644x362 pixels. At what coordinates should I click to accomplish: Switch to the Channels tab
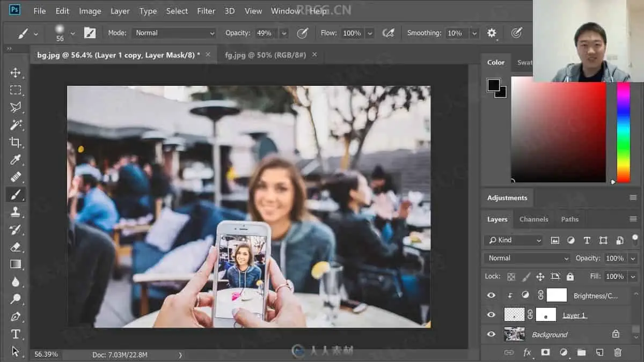[x=533, y=219]
